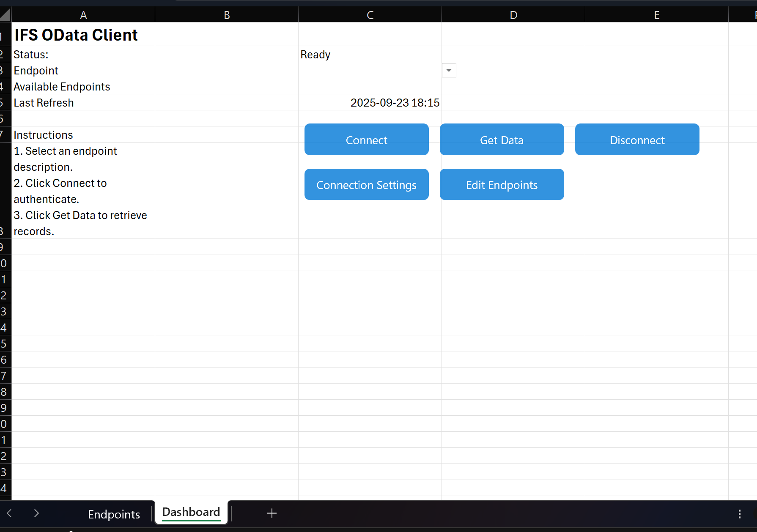Image resolution: width=757 pixels, height=532 pixels.
Task: Select column B header
Action: [x=227, y=15]
